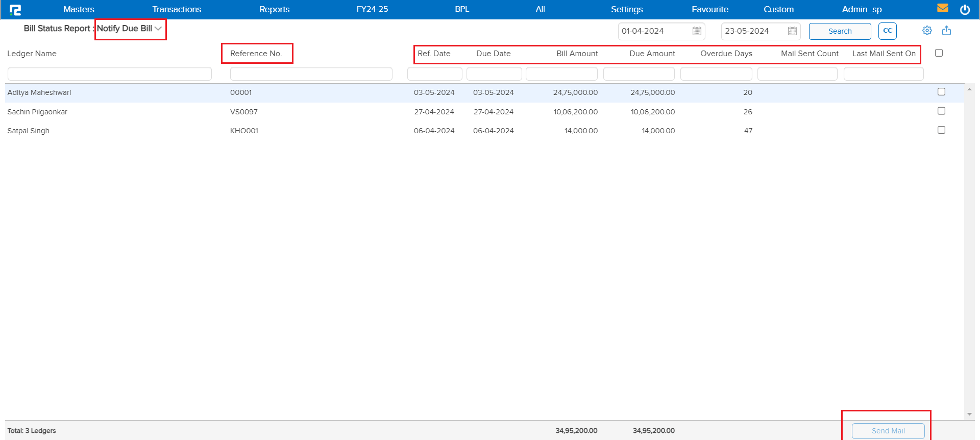Screen dimensions: 980x440
Task: Click the app logo home icon
Action: pyautogui.click(x=15, y=10)
